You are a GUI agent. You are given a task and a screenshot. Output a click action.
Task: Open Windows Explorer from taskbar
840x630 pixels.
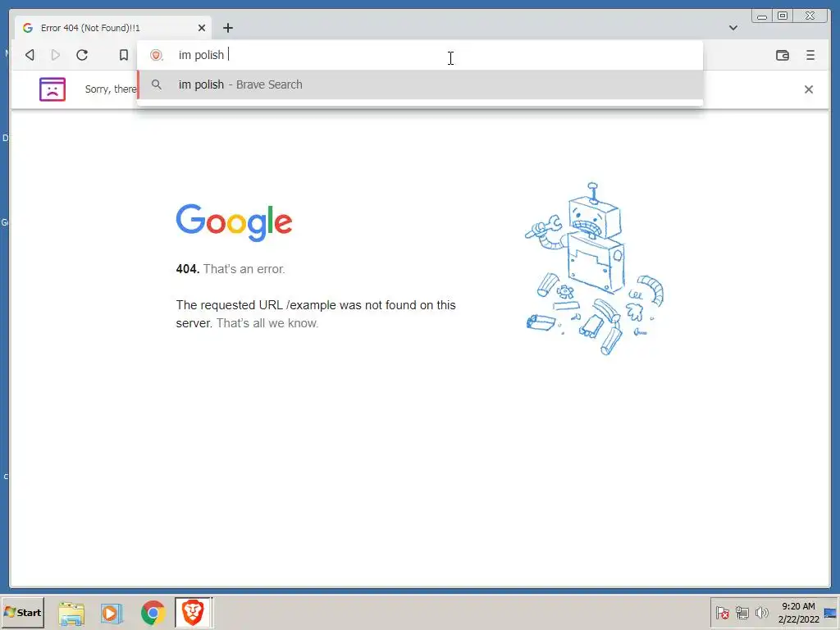(71, 613)
